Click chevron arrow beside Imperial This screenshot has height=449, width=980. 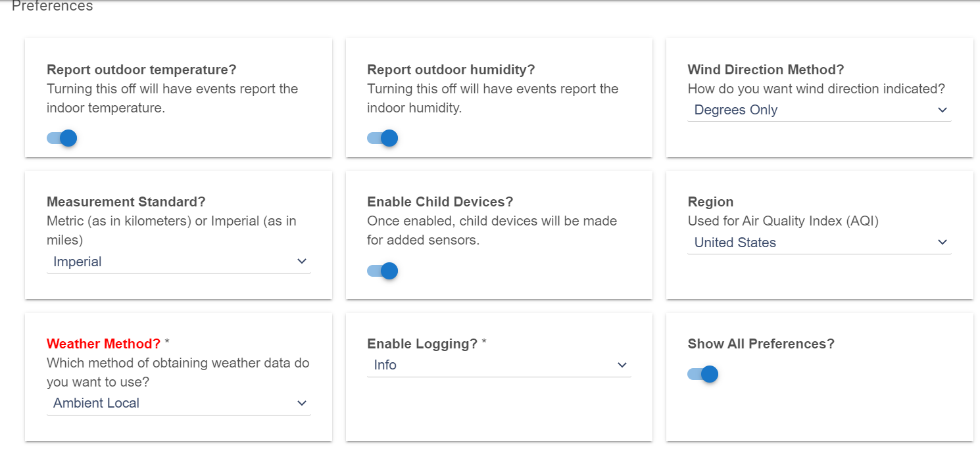302,261
